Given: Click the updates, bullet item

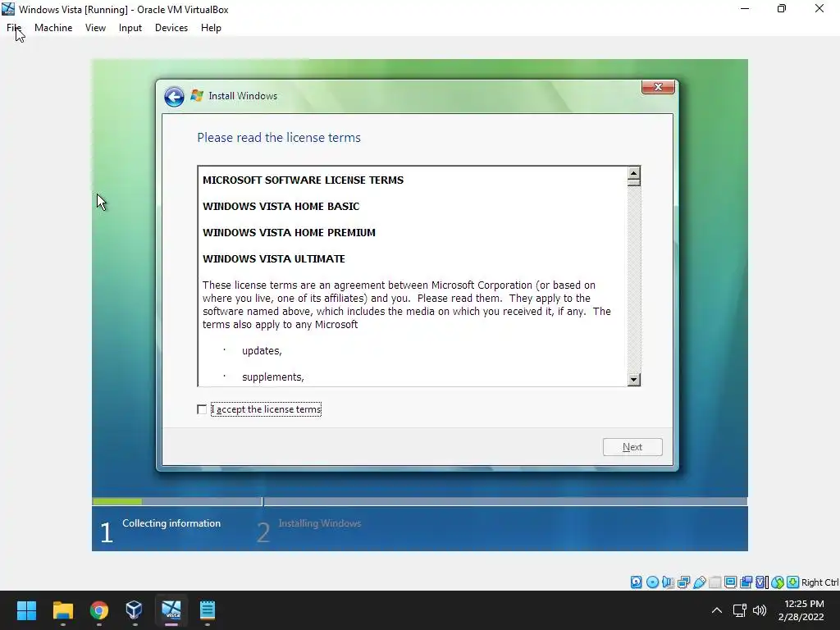Looking at the screenshot, I should (262, 351).
